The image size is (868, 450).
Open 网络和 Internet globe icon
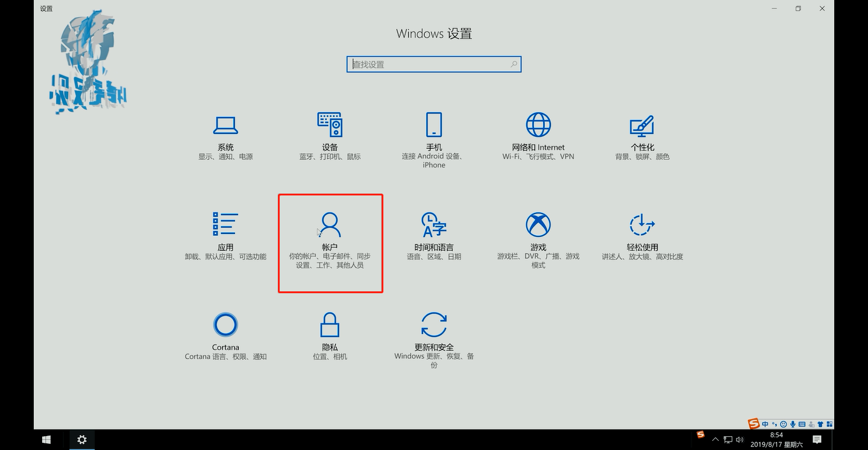click(x=538, y=125)
